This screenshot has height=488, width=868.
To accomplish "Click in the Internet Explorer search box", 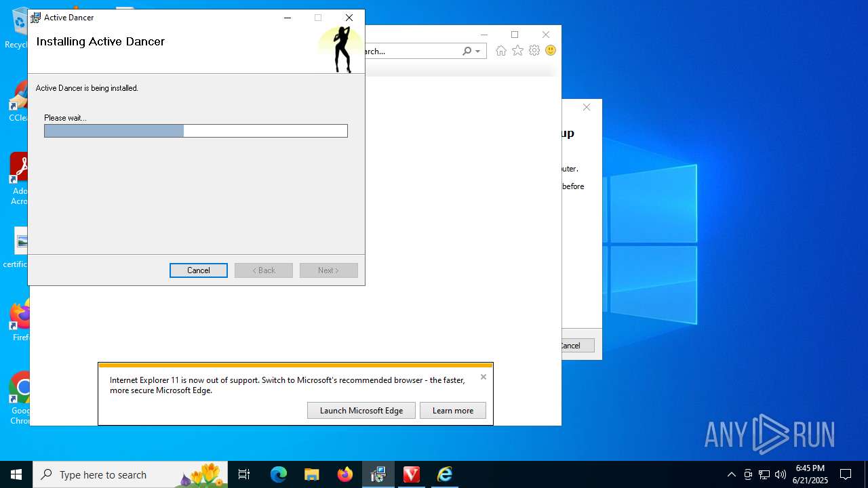I will click(x=412, y=51).
